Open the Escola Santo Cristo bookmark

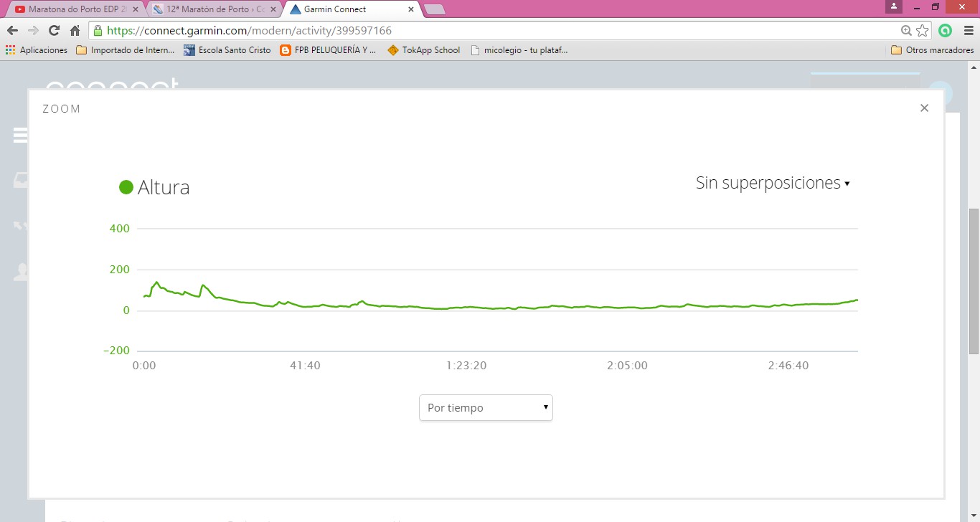227,50
